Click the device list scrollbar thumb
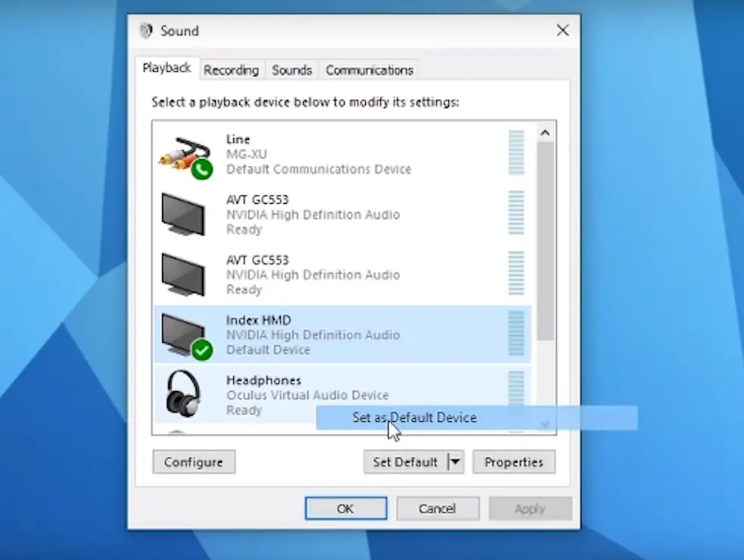The height and width of the screenshot is (560, 744). point(546,241)
